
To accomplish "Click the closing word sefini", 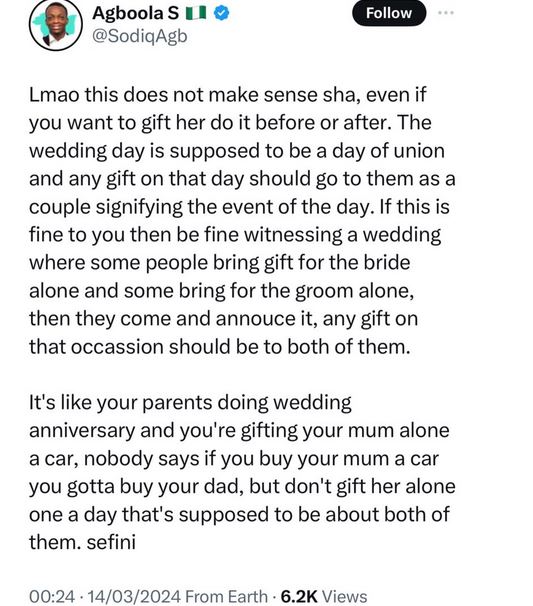I will point(111,542).
